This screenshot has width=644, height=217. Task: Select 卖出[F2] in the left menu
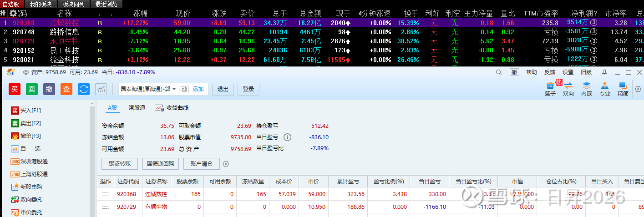pyautogui.click(x=26, y=123)
